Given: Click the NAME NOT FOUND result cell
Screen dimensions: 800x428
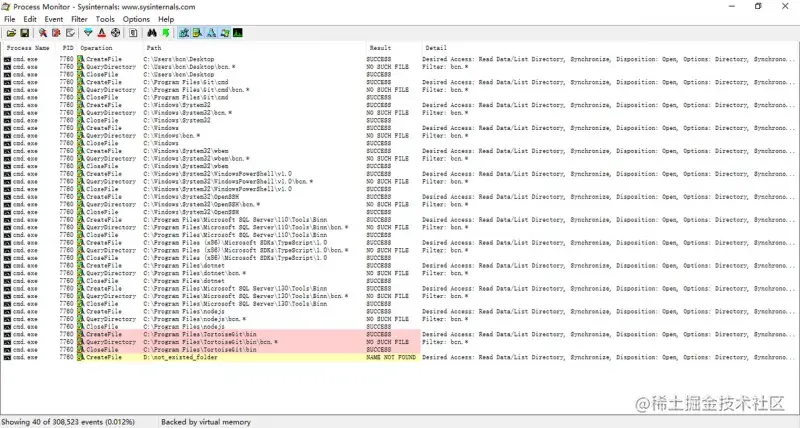Looking at the screenshot, I should [391, 358].
